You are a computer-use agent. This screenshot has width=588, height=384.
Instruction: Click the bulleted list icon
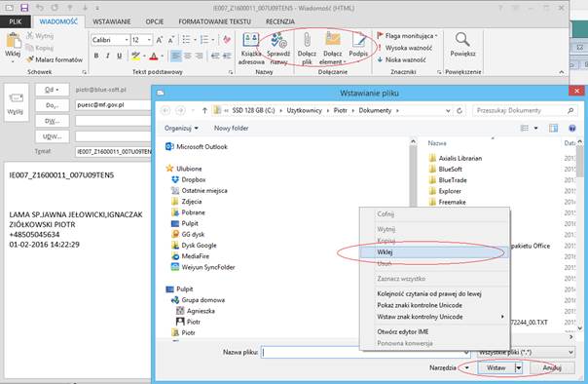point(186,40)
